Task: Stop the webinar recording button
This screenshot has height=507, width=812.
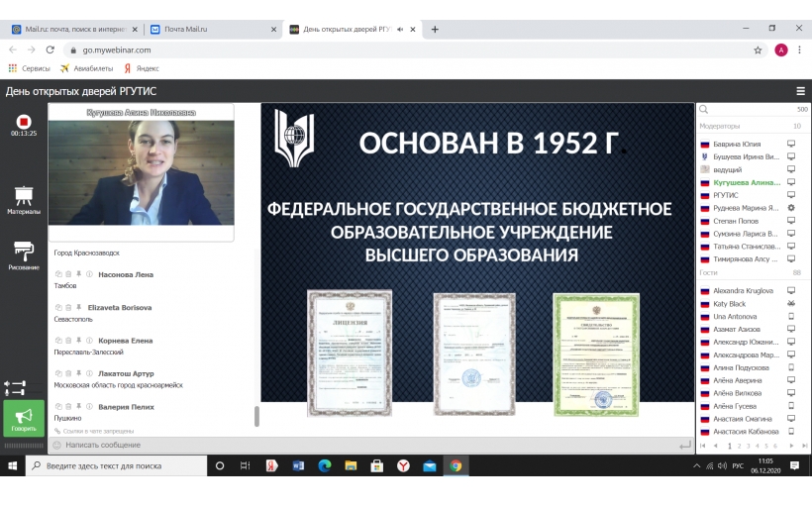Action: coord(24,122)
